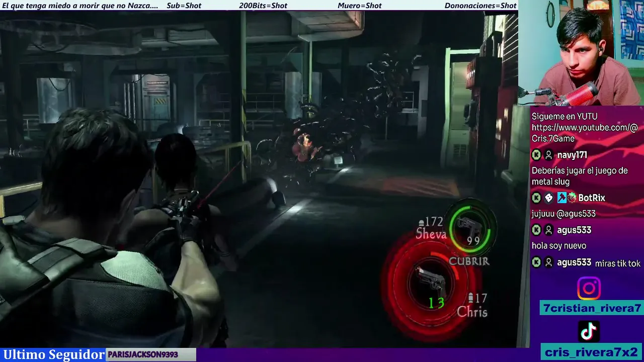Click the BotRix username in chat
Screen dimensions: 644x362
pyautogui.click(x=592, y=198)
